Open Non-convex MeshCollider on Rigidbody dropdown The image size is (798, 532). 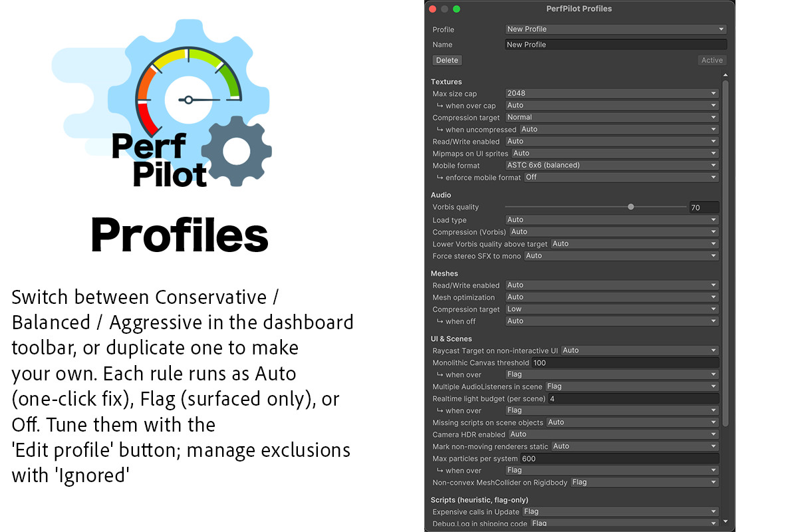[644, 482]
